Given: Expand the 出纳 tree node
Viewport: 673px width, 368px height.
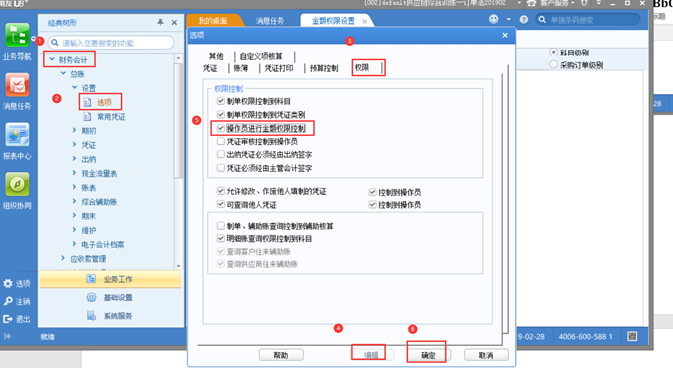Looking at the screenshot, I should tap(74, 159).
